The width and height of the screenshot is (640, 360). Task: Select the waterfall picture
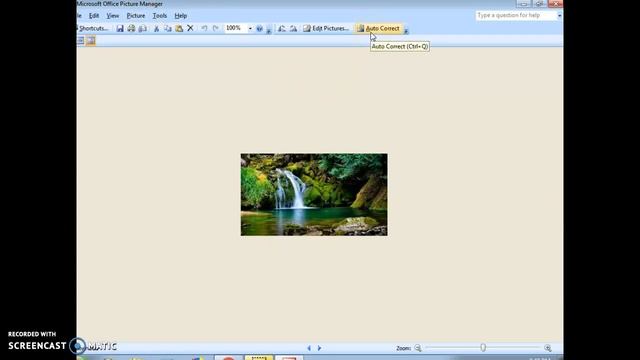[x=314, y=195]
